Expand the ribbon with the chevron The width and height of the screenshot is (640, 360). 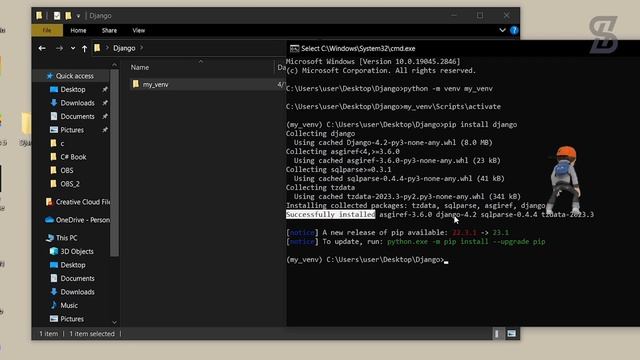[502, 30]
